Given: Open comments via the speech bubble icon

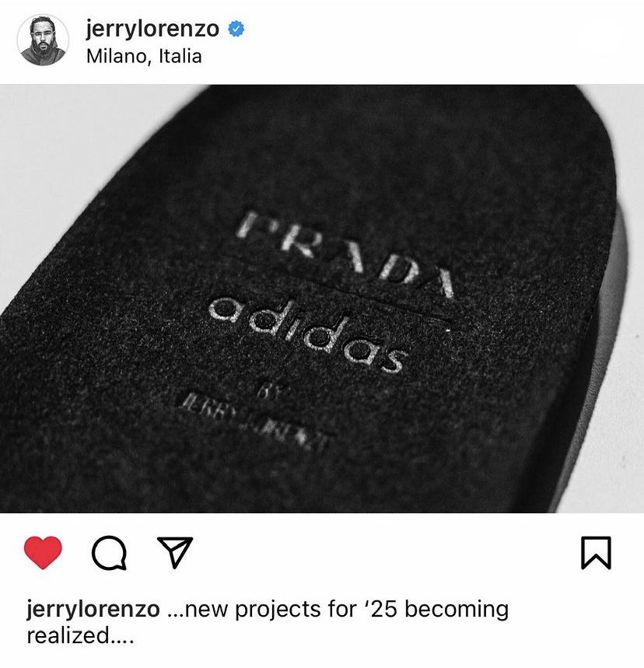Looking at the screenshot, I should tap(109, 553).
